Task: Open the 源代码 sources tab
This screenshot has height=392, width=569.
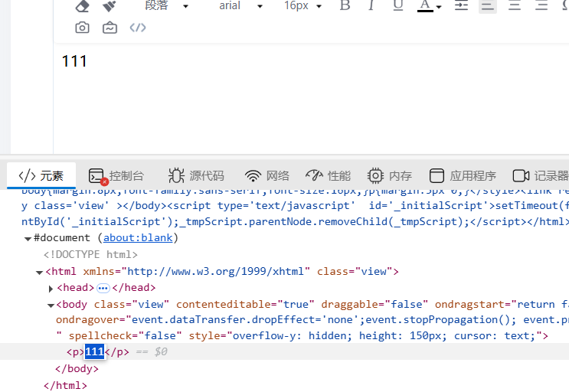Action: 197,175
